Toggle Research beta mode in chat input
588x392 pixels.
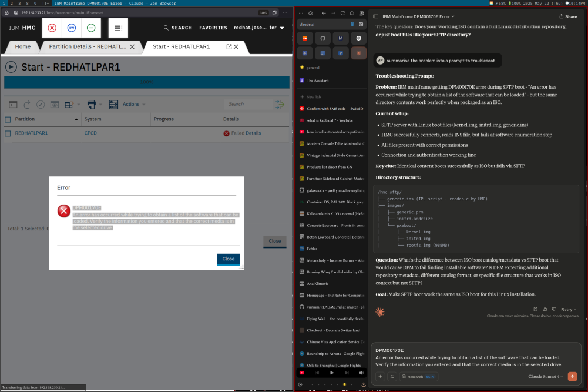(419, 376)
